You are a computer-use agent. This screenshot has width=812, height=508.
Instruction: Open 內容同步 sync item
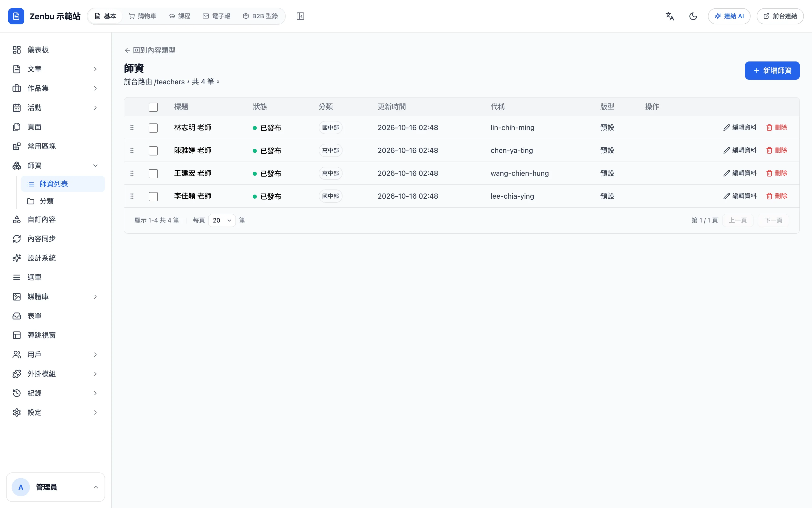(x=55, y=239)
